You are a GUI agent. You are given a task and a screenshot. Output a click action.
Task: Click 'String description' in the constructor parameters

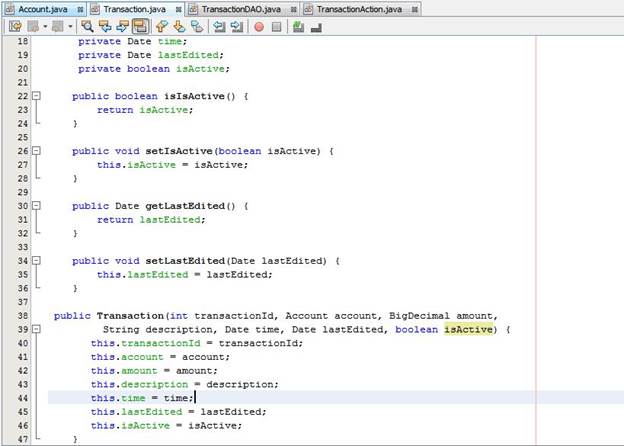click(158, 329)
